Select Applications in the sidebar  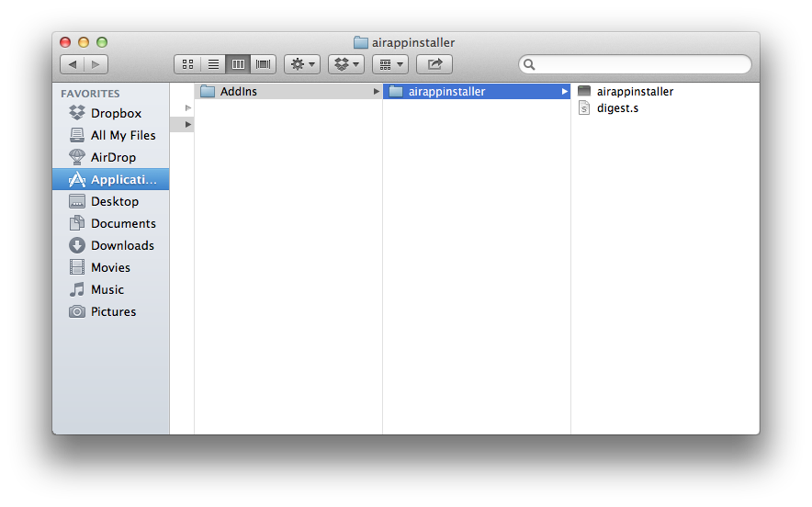point(111,179)
